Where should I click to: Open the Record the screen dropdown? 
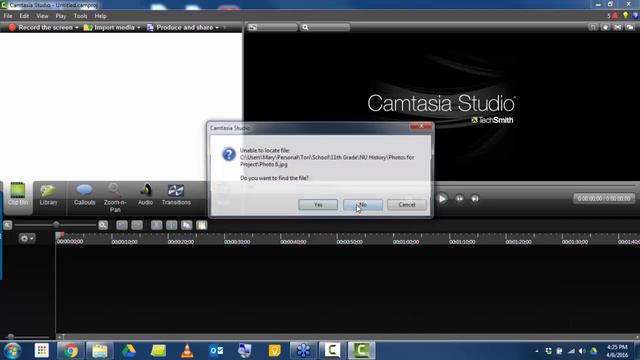point(43,27)
